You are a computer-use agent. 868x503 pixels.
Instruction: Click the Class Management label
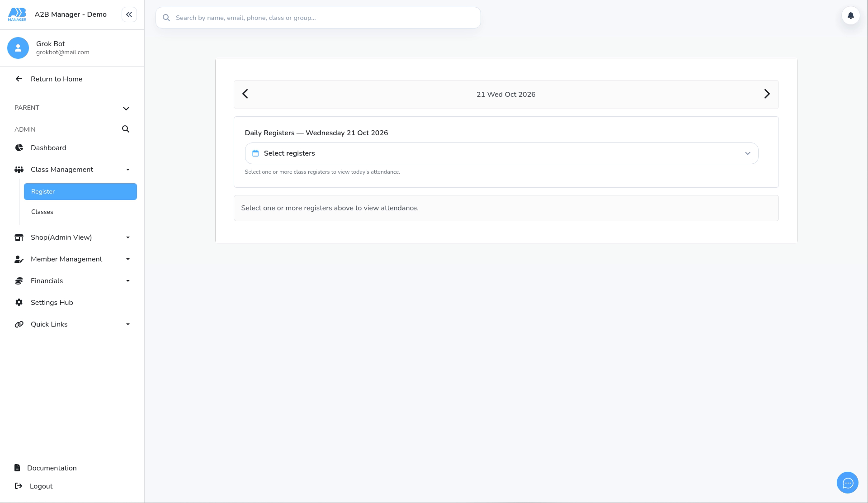point(62,170)
